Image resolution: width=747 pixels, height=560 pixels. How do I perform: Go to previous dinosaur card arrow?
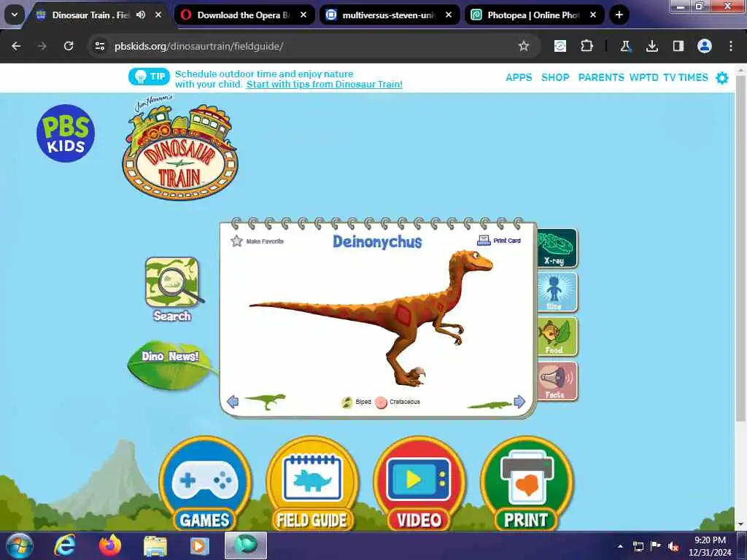233,402
